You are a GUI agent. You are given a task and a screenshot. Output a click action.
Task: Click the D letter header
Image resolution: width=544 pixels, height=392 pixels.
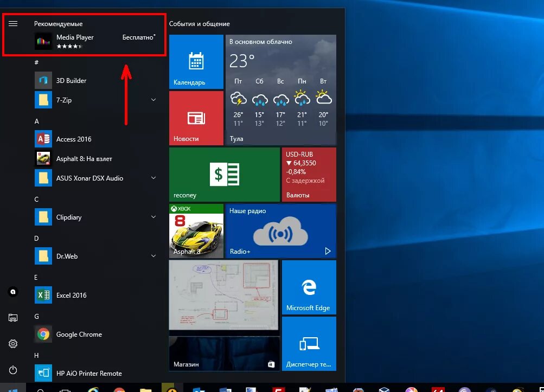[x=36, y=239]
